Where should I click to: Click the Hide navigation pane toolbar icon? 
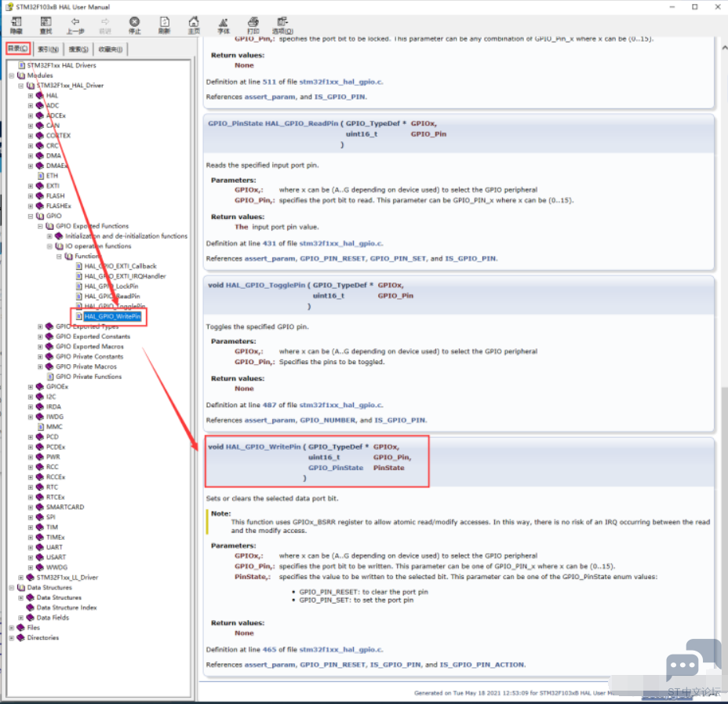point(16,25)
